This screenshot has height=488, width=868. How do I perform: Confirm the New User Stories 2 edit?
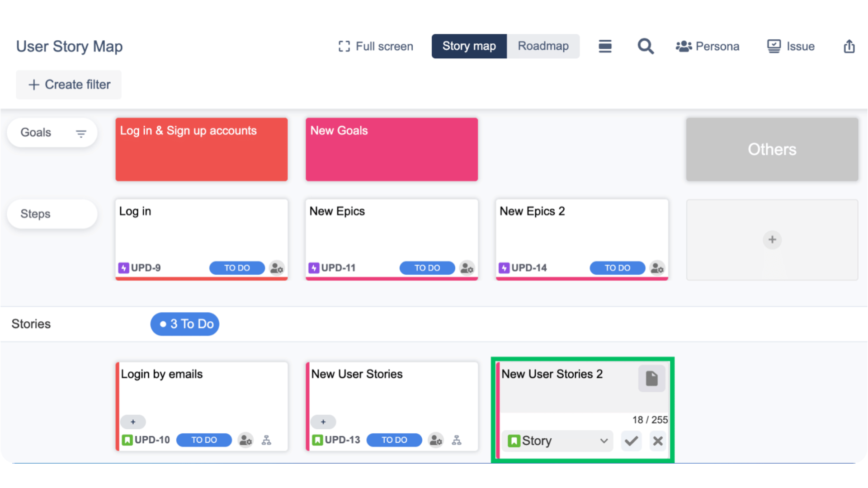click(x=632, y=441)
